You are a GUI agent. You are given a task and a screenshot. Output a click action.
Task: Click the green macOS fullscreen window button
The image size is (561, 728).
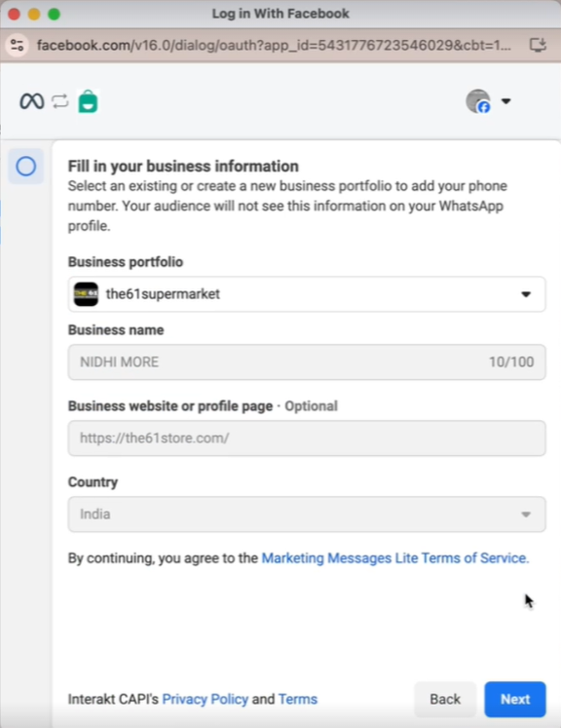point(55,14)
